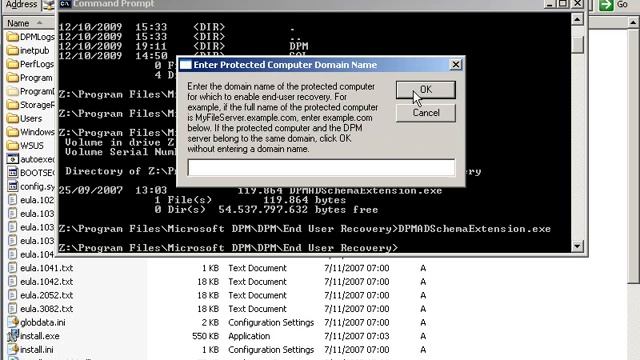
Task: Focus the domain name text field
Action: tap(321, 168)
